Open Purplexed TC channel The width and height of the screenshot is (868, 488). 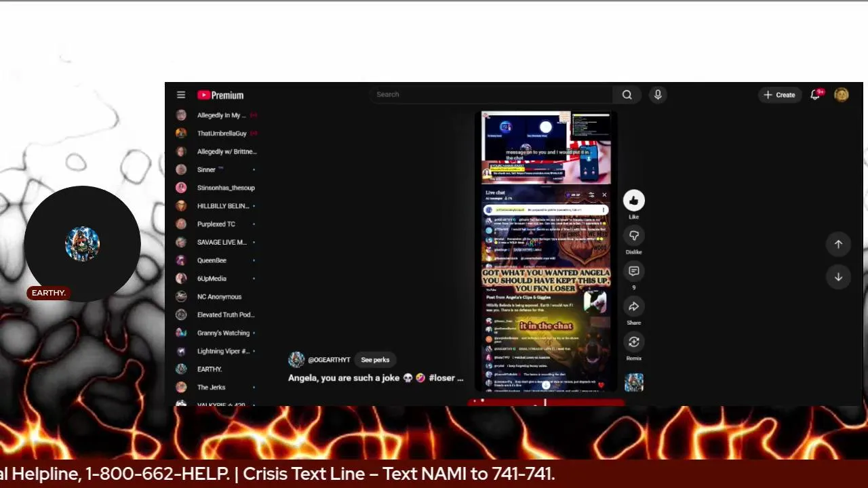tap(217, 224)
